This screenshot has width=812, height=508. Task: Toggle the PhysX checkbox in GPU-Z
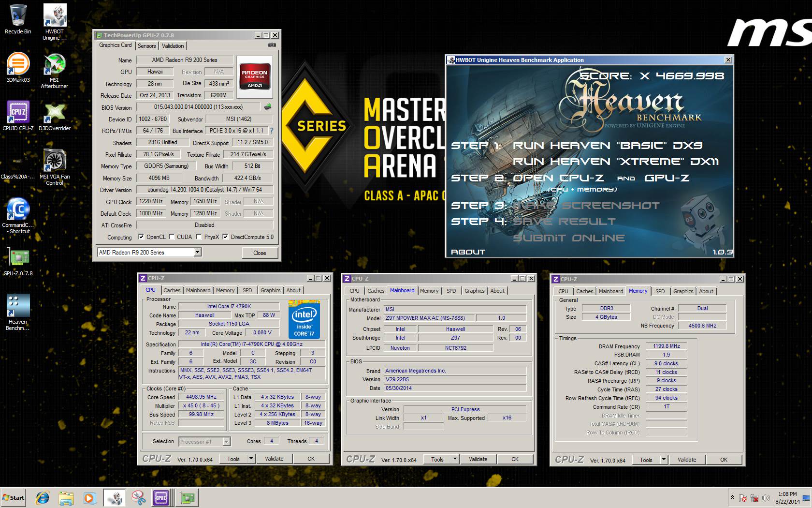(199, 237)
